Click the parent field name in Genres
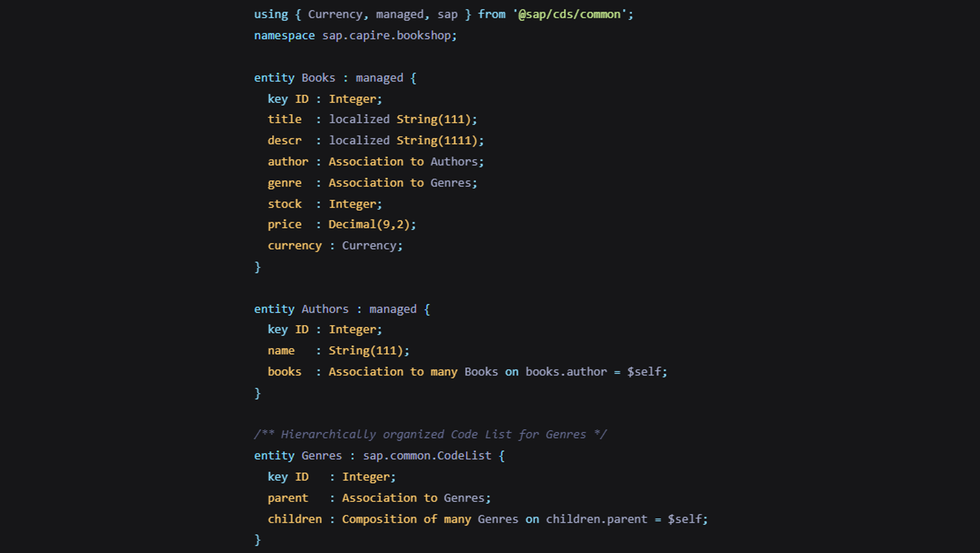980x553 pixels. pyautogui.click(x=288, y=498)
